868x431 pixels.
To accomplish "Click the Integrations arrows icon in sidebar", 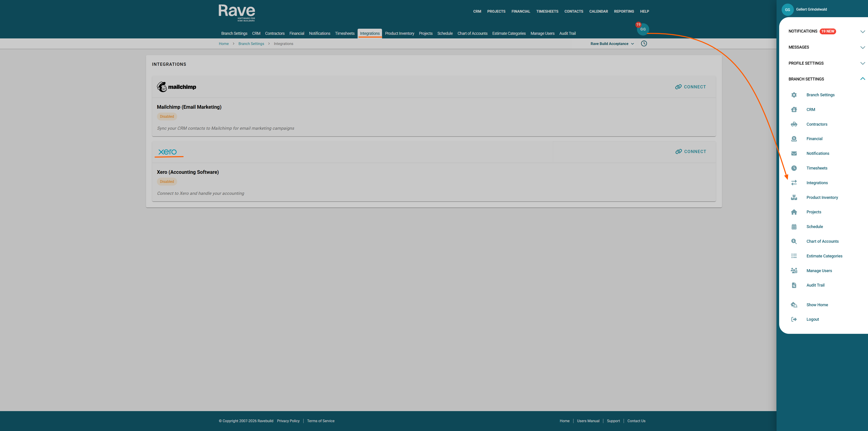I will click(x=794, y=183).
